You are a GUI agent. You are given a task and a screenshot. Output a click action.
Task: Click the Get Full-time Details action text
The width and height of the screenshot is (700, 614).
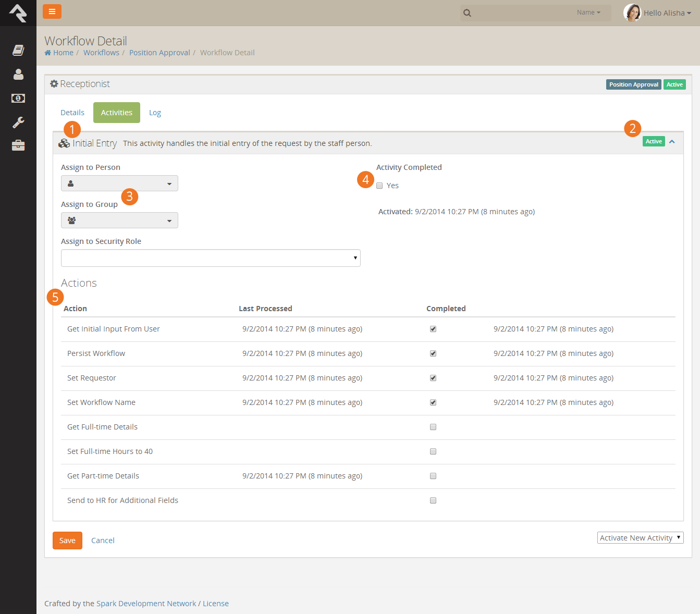coord(102,427)
